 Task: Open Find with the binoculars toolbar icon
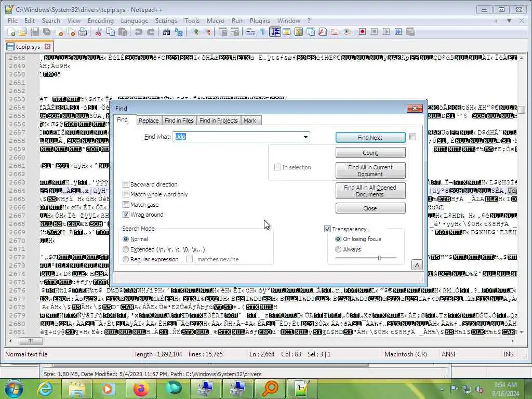166,32
